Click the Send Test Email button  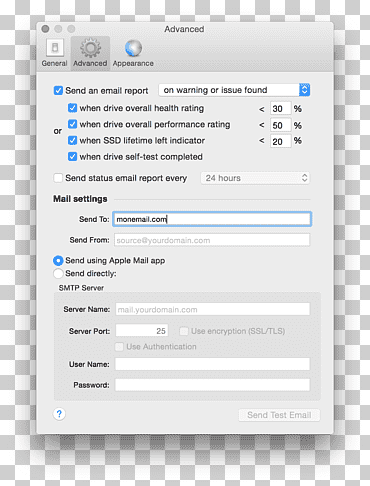pos(279,415)
